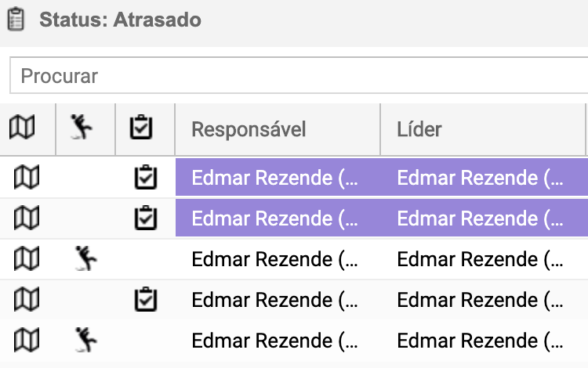Click falling person icon in third row

pos(86,258)
